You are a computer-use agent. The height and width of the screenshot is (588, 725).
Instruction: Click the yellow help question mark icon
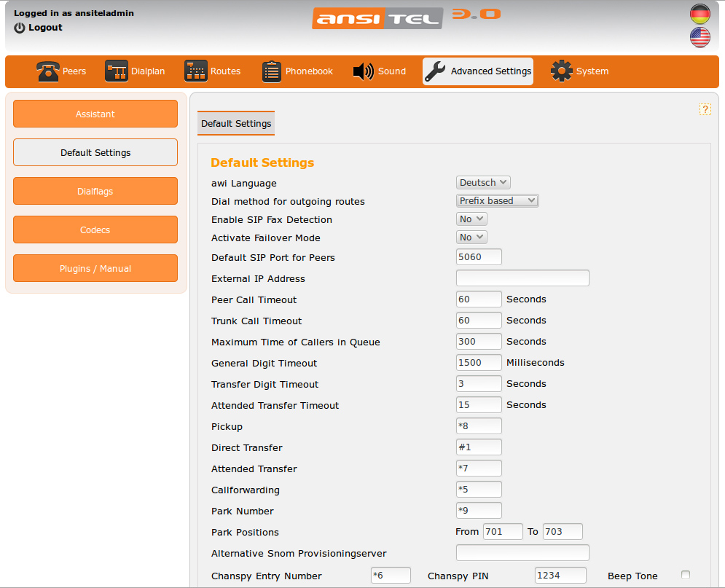(x=705, y=109)
